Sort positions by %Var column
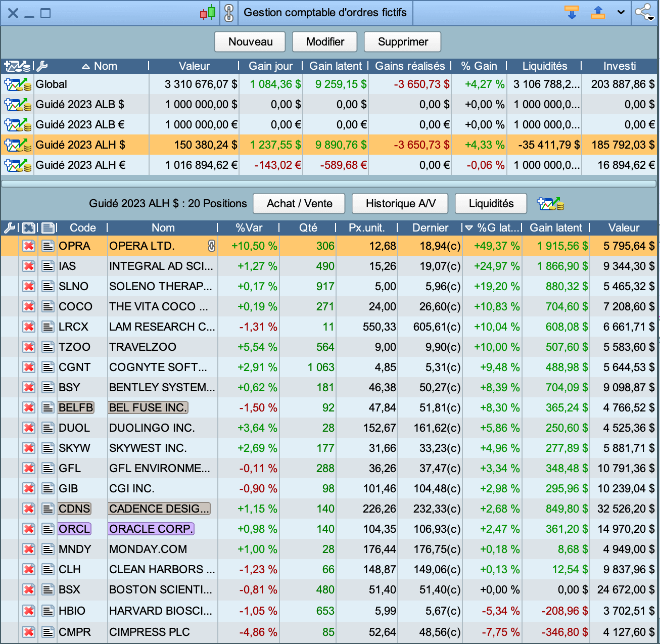The image size is (660, 644). point(249,228)
